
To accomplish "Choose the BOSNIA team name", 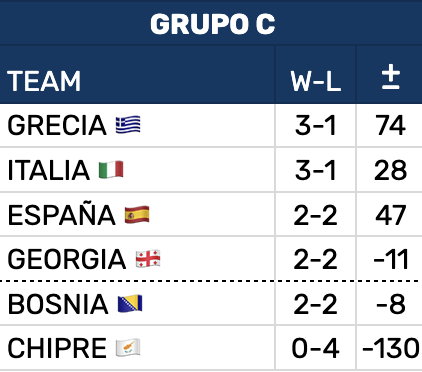I will [58, 304].
